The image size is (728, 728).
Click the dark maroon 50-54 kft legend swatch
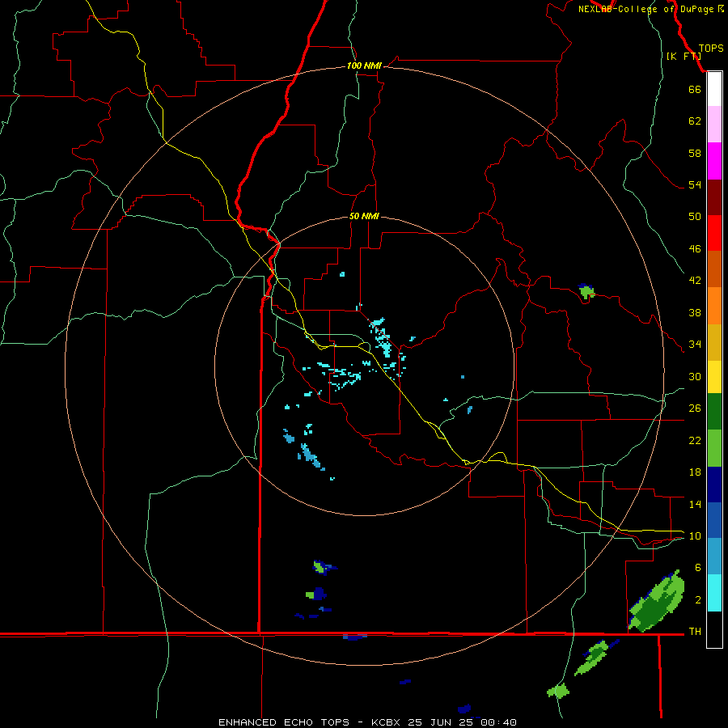click(714, 197)
